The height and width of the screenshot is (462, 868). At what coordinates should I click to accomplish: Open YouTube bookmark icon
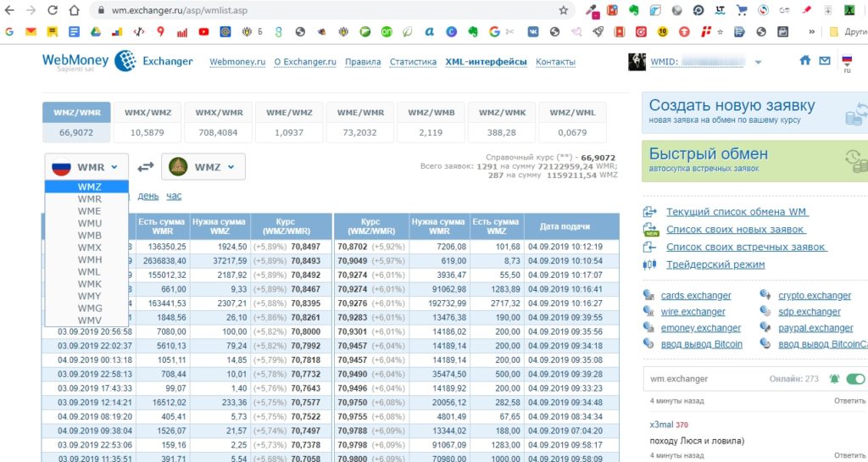pyautogui.click(x=203, y=32)
